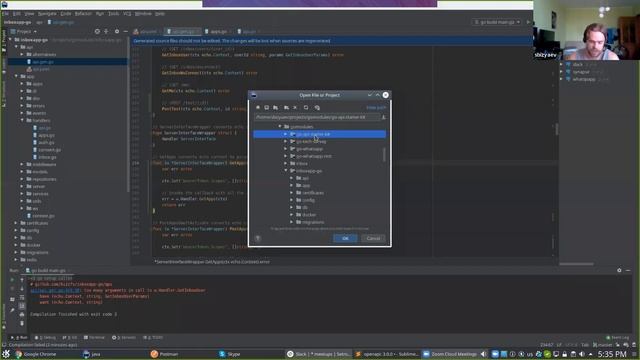Screen dimensions: 640x360
Task: Expand the alternatives folder in Project tree
Action: click(22, 54)
